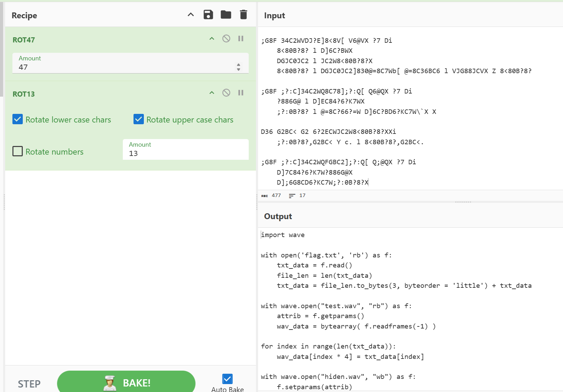
Task: Click the ROT13 Amount field
Action: coord(186,149)
